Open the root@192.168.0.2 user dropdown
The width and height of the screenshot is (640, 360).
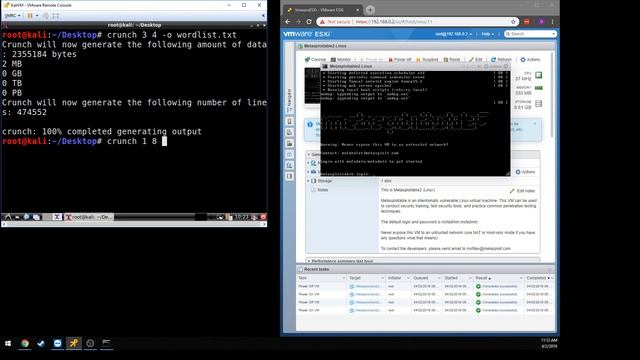[453, 34]
